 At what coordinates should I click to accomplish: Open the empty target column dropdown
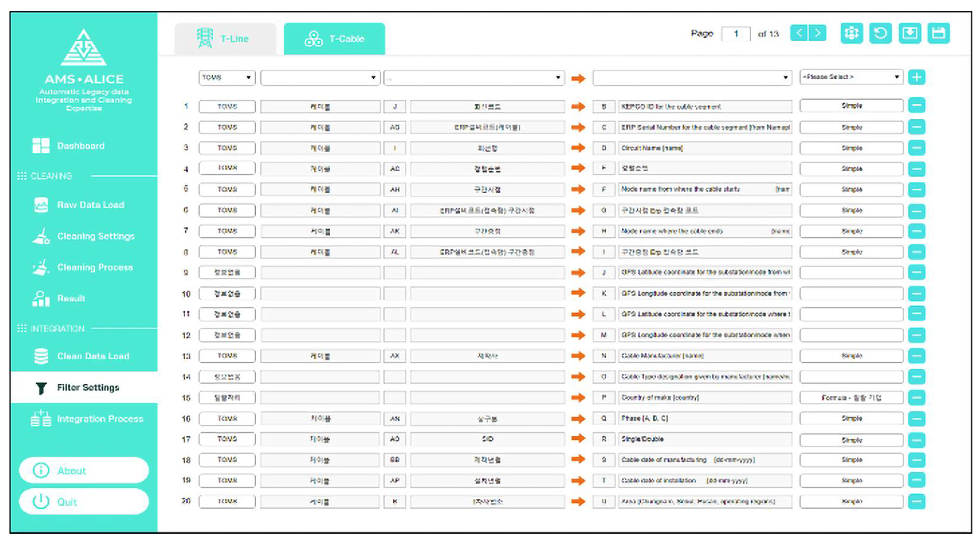(691, 78)
